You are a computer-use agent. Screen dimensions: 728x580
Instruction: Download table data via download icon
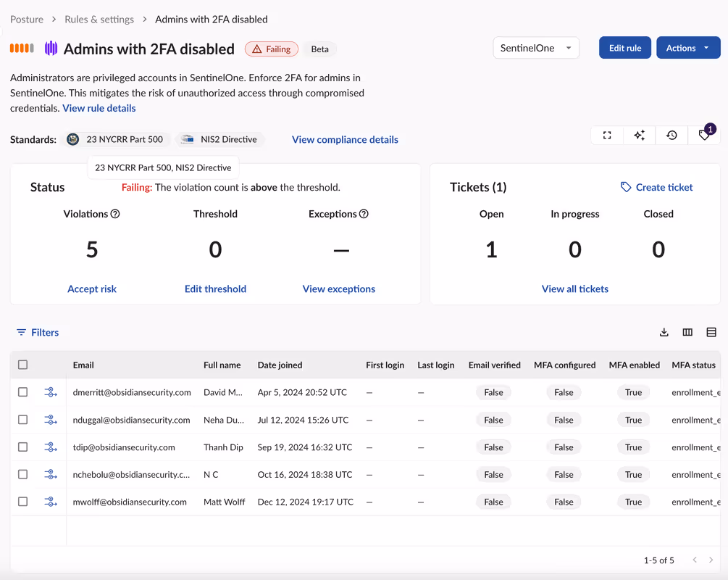click(x=664, y=332)
